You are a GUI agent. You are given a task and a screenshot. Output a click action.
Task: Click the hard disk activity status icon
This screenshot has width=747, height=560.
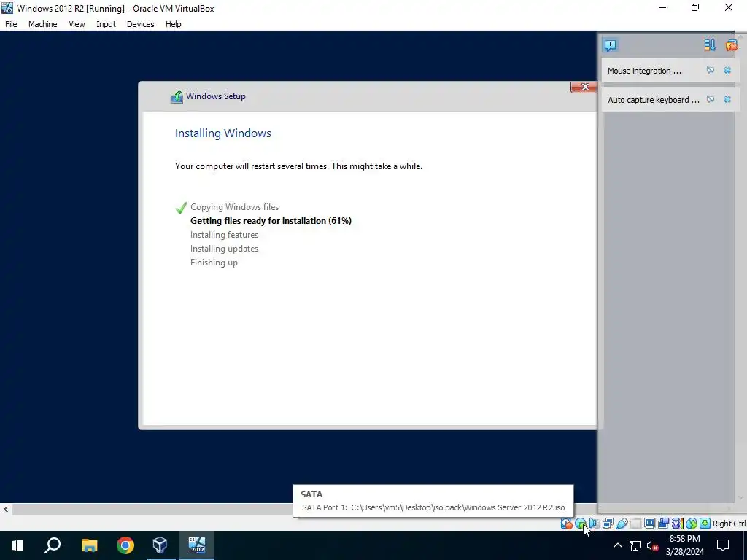566,524
